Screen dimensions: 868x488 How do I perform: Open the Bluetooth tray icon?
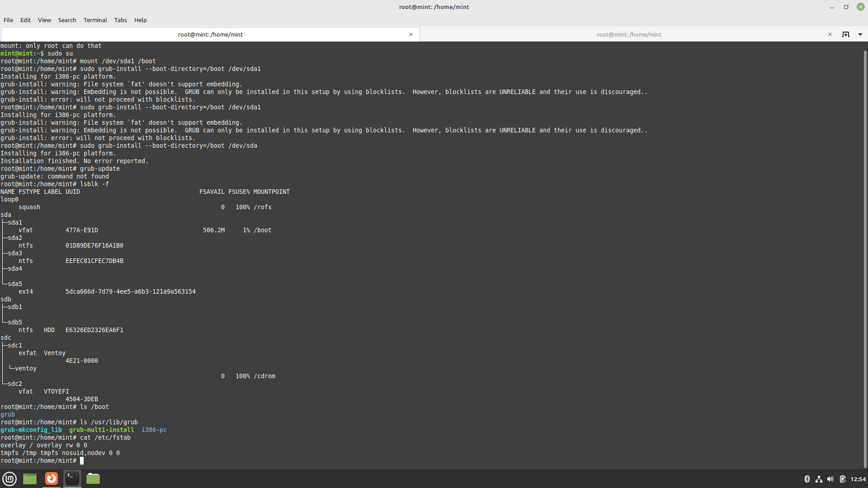[x=807, y=479]
